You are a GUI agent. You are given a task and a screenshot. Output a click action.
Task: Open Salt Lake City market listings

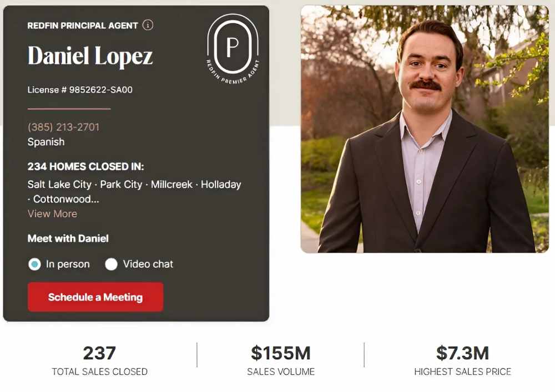pyautogui.click(x=59, y=184)
